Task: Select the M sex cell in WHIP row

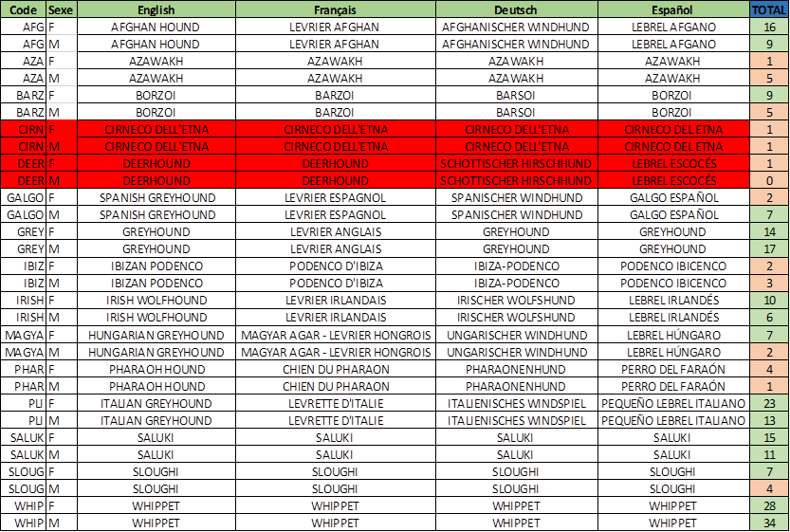Action: pos(62,523)
